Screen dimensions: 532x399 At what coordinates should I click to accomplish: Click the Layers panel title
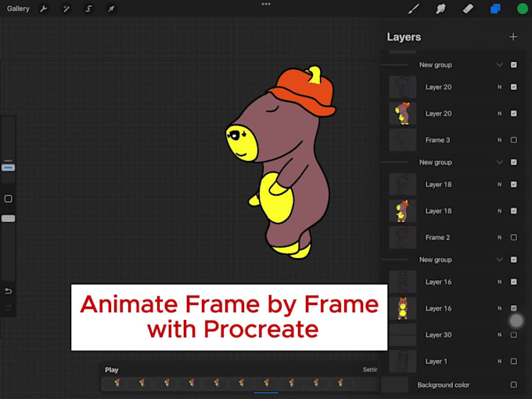point(404,37)
